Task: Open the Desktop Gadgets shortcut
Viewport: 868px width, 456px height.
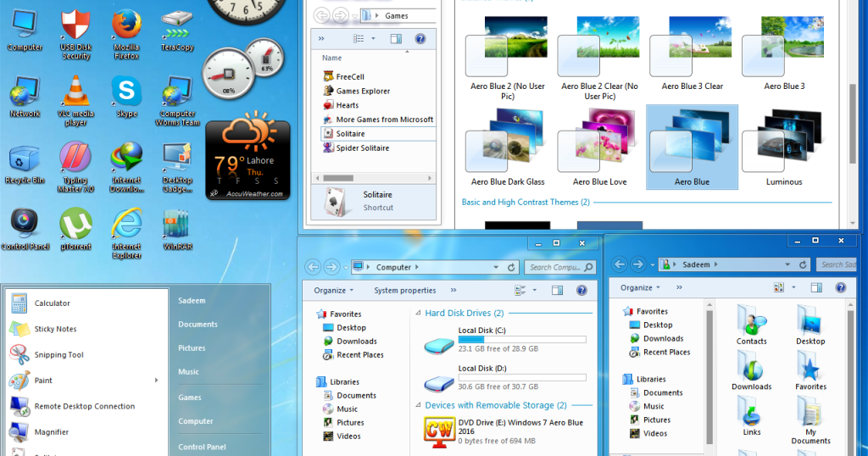Action: point(177,167)
